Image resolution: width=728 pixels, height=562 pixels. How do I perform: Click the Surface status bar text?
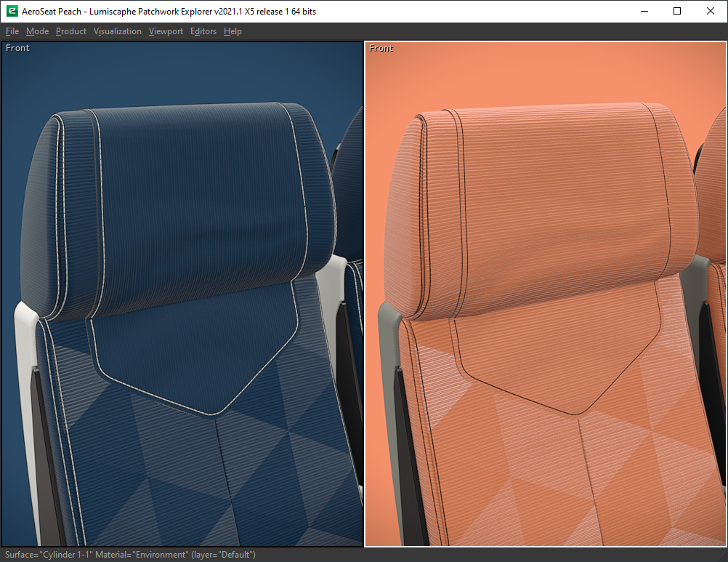click(131, 555)
